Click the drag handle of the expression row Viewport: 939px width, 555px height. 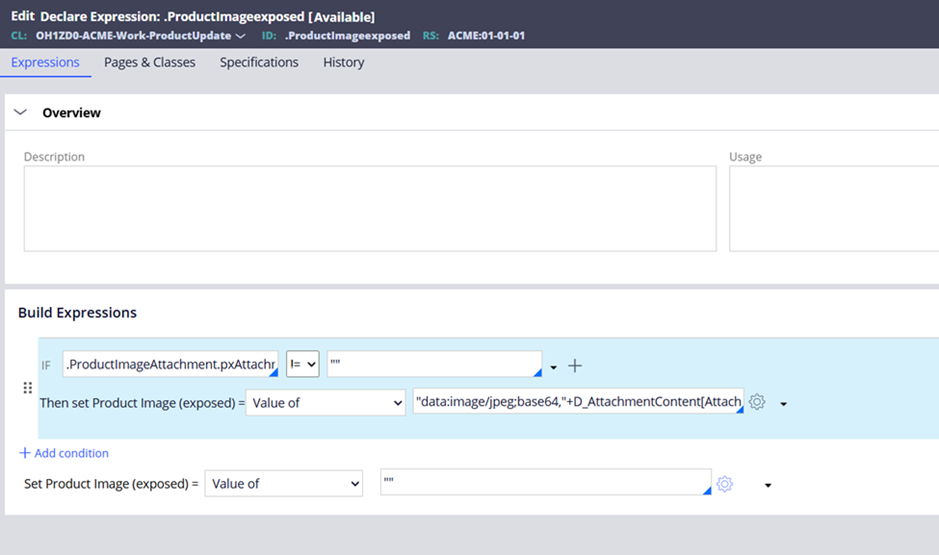click(28, 388)
